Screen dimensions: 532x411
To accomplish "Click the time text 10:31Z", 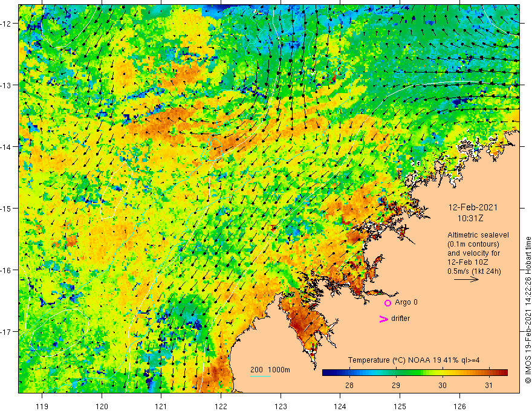I will click(x=470, y=218).
